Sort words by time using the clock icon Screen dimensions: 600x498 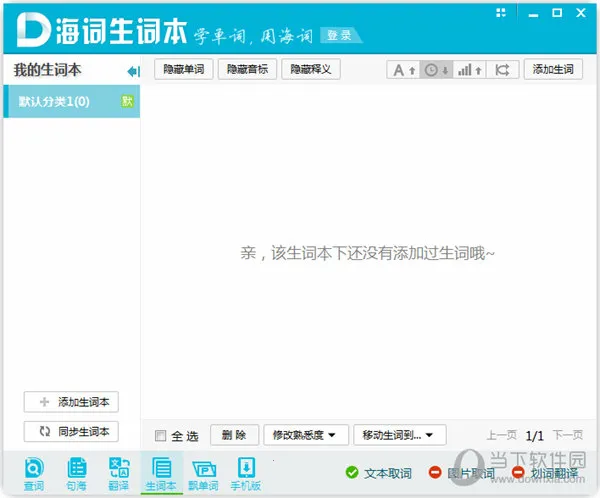(436, 70)
